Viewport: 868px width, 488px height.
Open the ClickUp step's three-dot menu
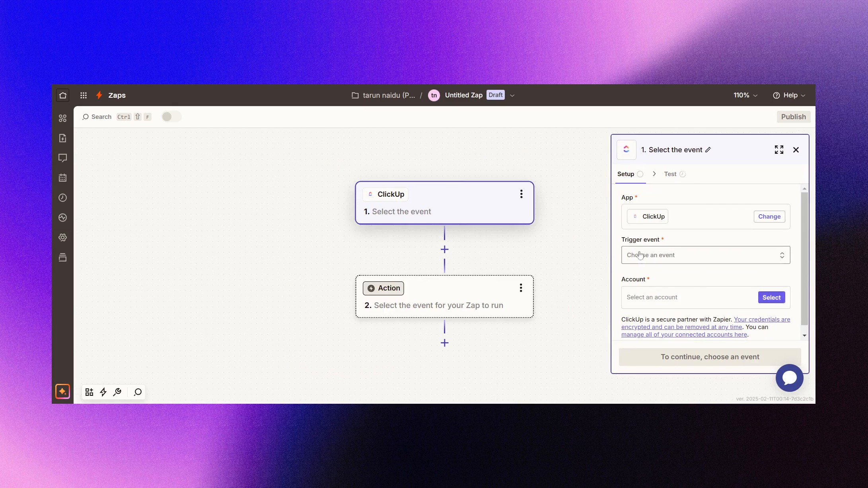pos(521,194)
